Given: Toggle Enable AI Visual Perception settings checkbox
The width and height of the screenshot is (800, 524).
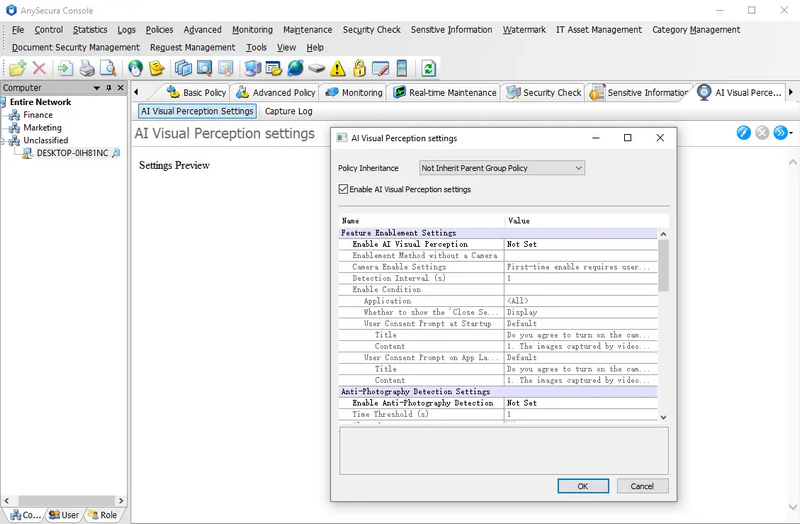Looking at the screenshot, I should (x=343, y=189).
